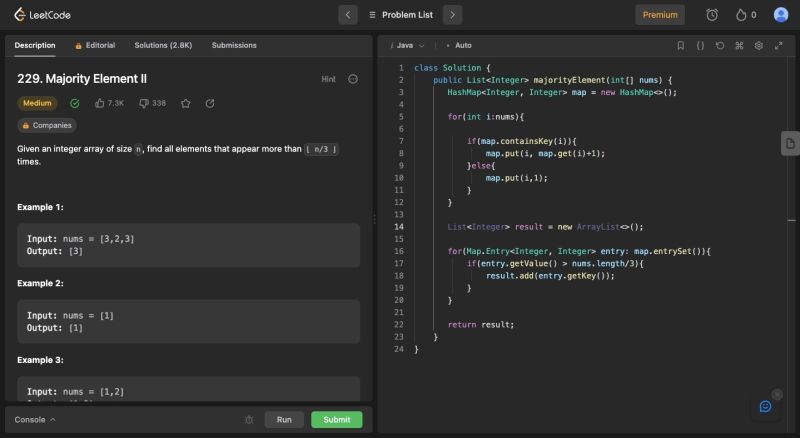Open editor settings gear icon

(x=759, y=45)
